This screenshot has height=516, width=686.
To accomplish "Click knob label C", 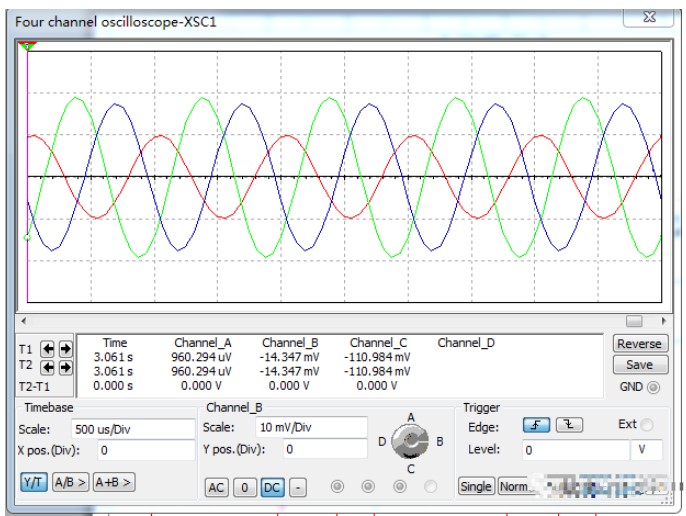I will (410, 469).
